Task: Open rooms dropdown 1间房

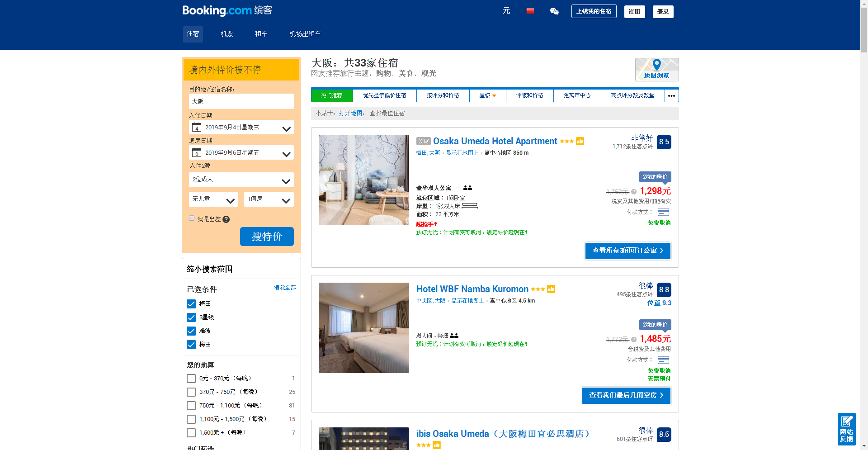Action: 269,199
